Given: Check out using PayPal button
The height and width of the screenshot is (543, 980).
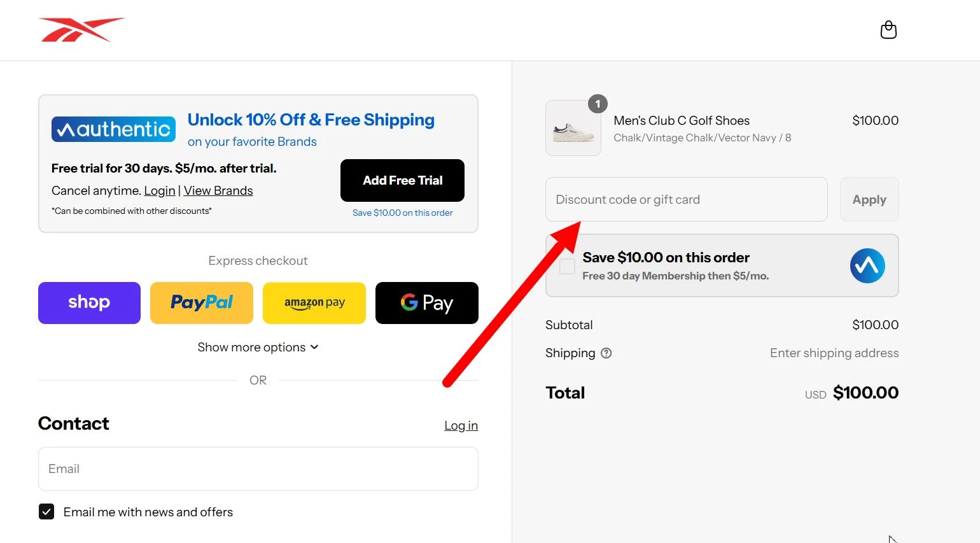Looking at the screenshot, I should (x=202, y=303).
